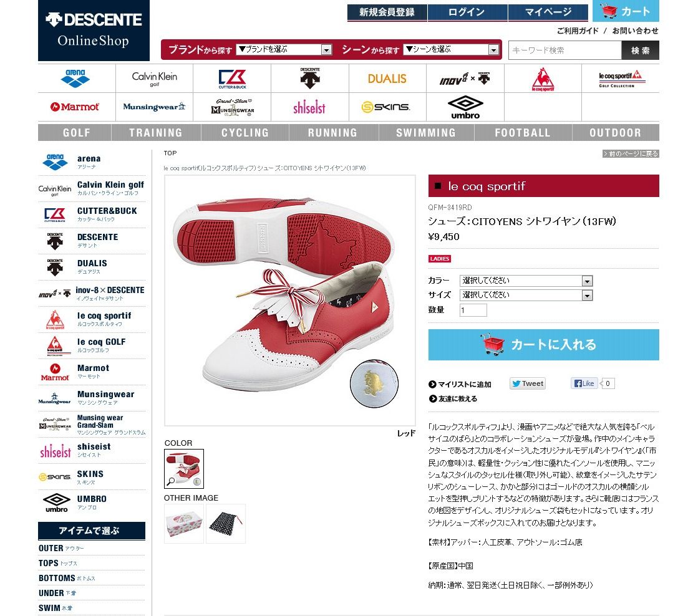The height and width of the screenshot is (616, 688).
Task: Switch to the GOLF category tab
Action: point(75,132)
